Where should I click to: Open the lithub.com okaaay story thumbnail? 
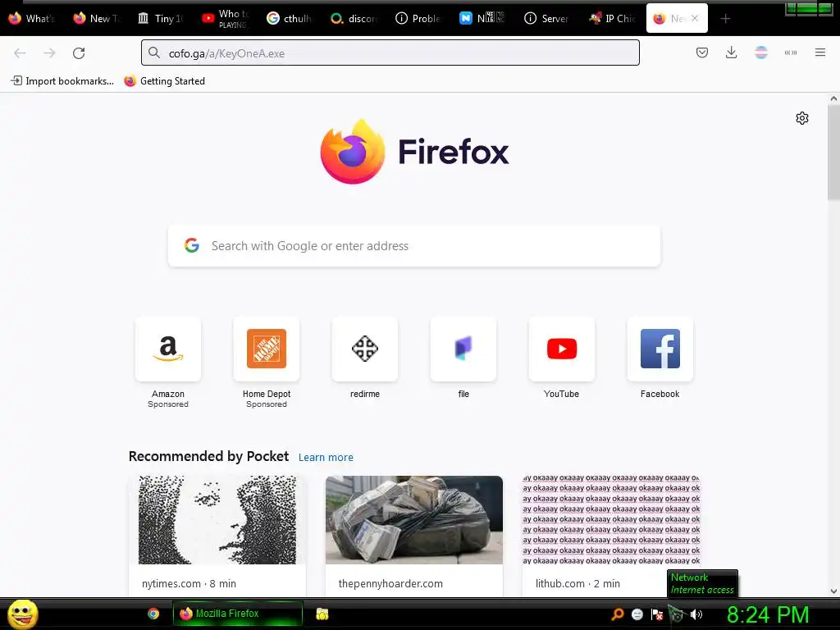coord(611,519)
